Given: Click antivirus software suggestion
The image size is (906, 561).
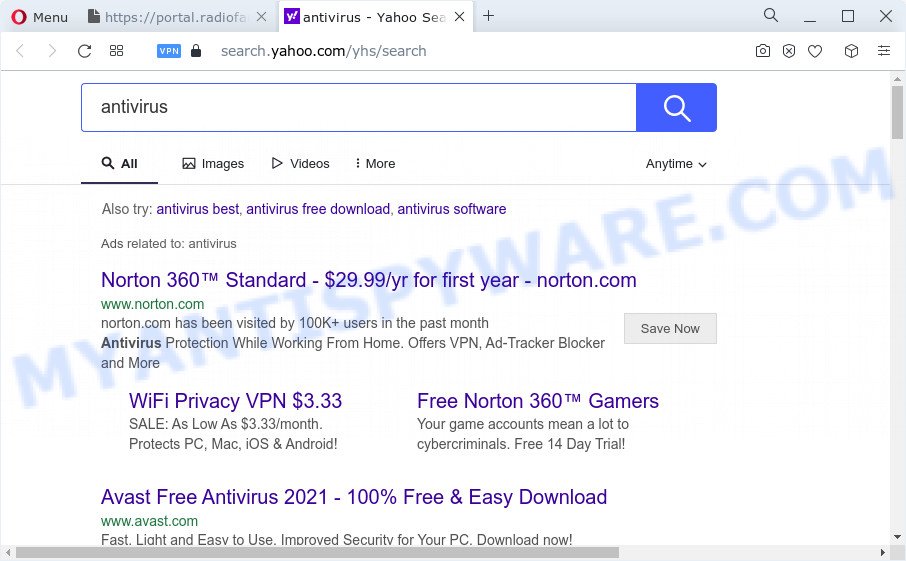Looking at the screenshot, I should (x=452, y=209).
